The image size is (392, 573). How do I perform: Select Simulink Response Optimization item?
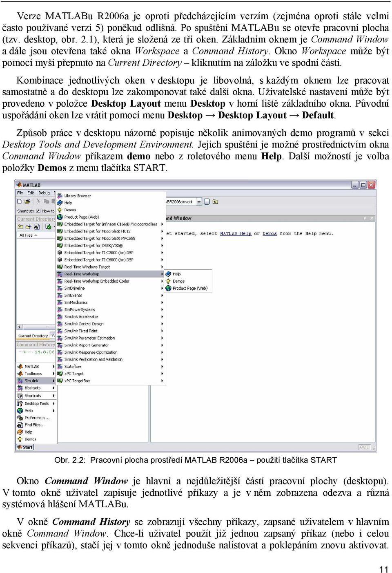coord(111,352)
